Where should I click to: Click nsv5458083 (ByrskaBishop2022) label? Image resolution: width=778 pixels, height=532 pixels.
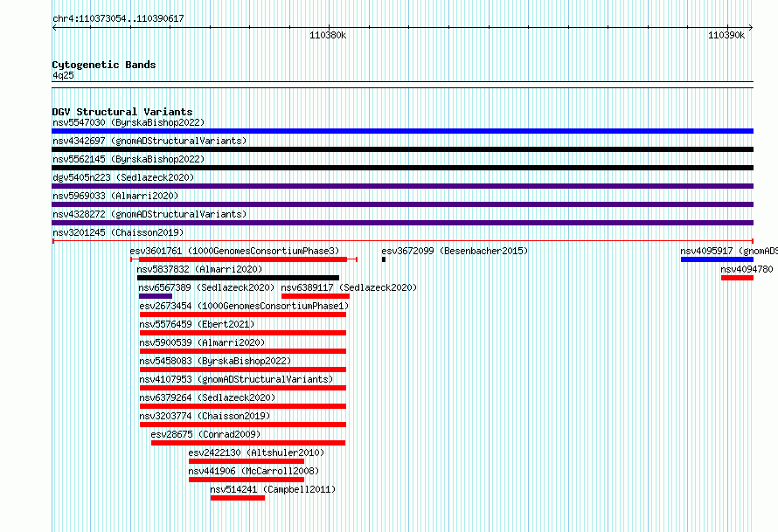pyautogui.click(x=215, y=361)
